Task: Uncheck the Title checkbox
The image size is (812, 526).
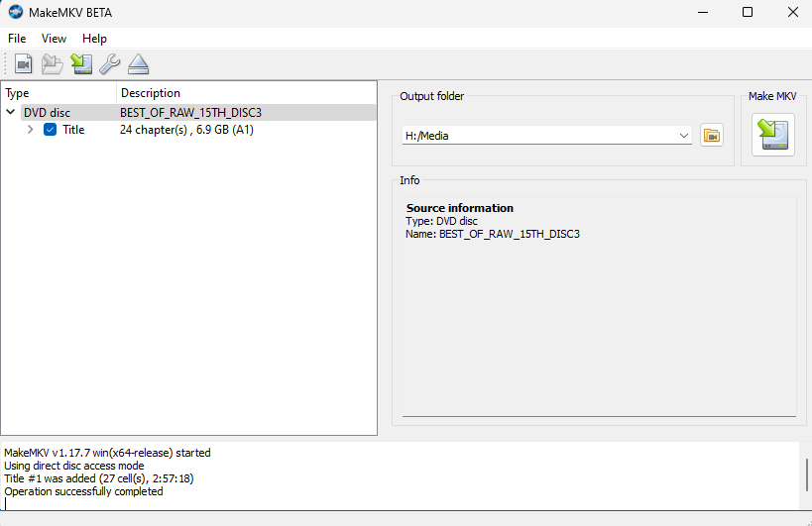Action: [51, 130]
